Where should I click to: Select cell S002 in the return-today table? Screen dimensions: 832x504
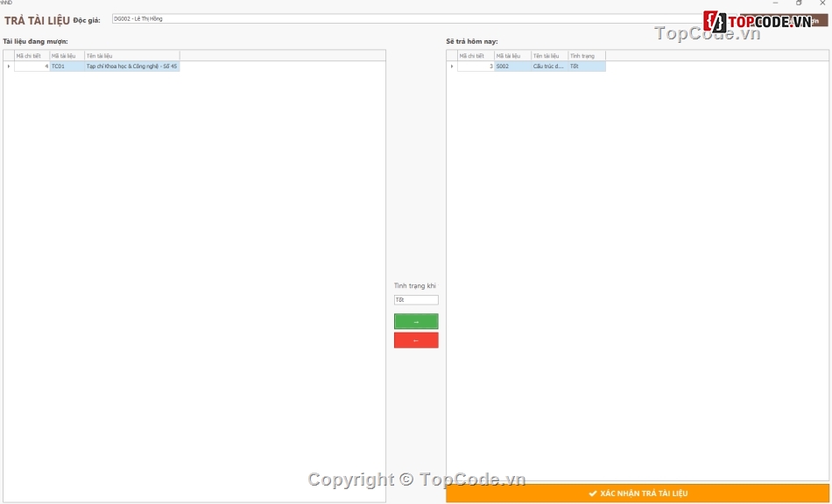[x=512, y=66]
